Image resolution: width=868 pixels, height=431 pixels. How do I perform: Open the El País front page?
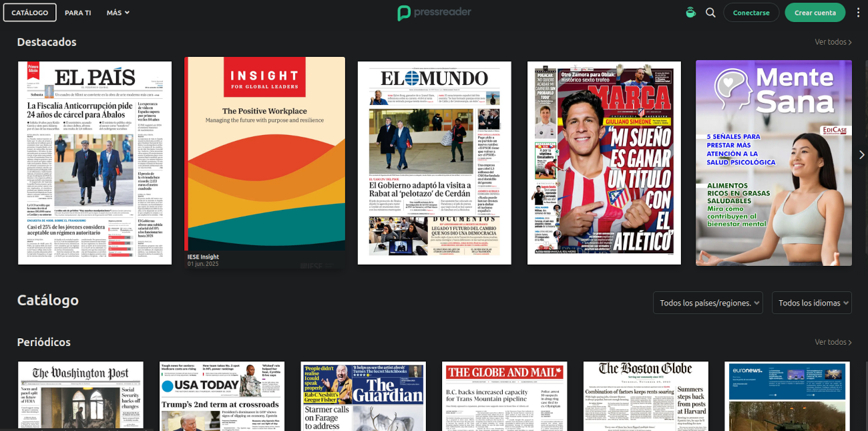tap(94, 162)
